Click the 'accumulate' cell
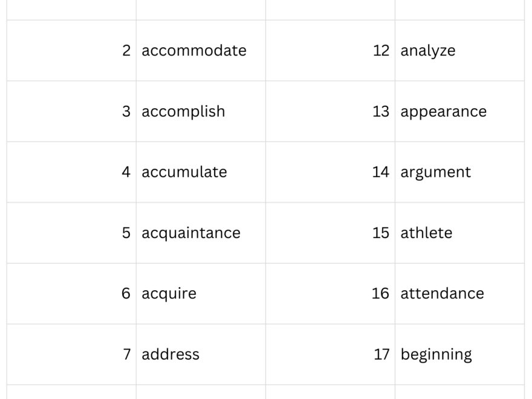This screenshot has width=532, height=399. click(184, 172)
